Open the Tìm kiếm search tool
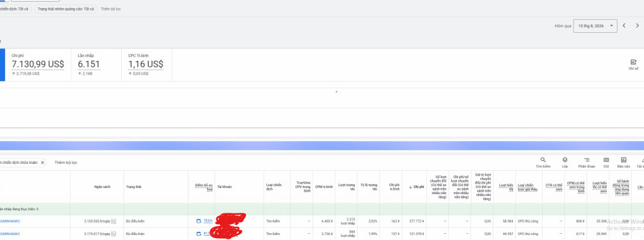The image size is (644, 240). (543, 162)
